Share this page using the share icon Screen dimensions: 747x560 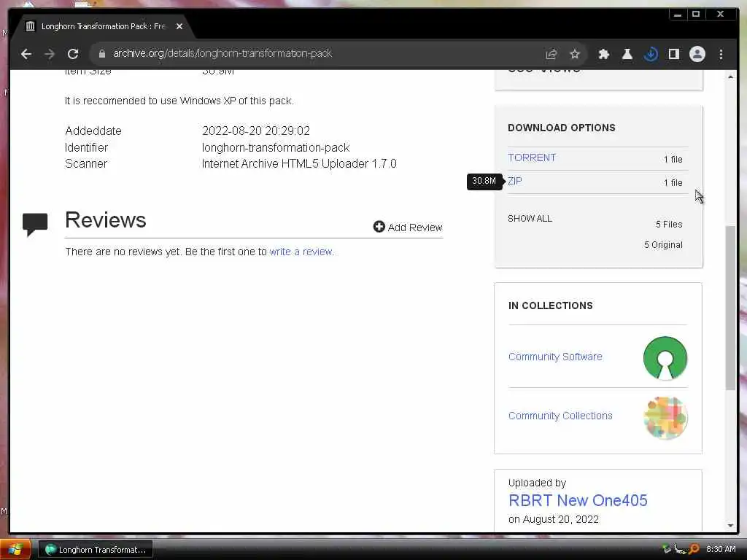551,54
